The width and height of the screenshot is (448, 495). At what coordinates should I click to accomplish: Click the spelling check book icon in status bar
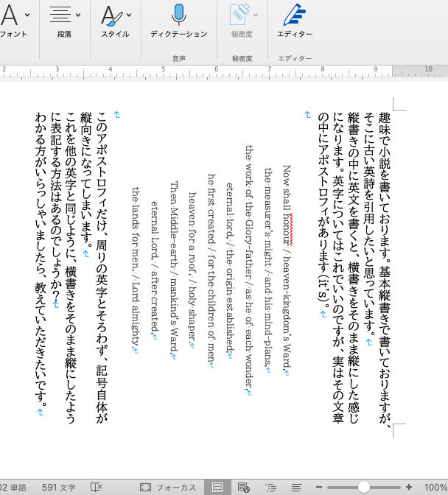(x=97, y=487)
